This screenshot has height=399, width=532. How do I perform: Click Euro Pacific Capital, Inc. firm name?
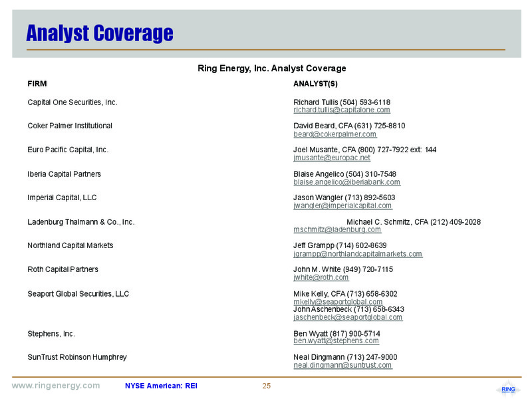click(68, 150)
